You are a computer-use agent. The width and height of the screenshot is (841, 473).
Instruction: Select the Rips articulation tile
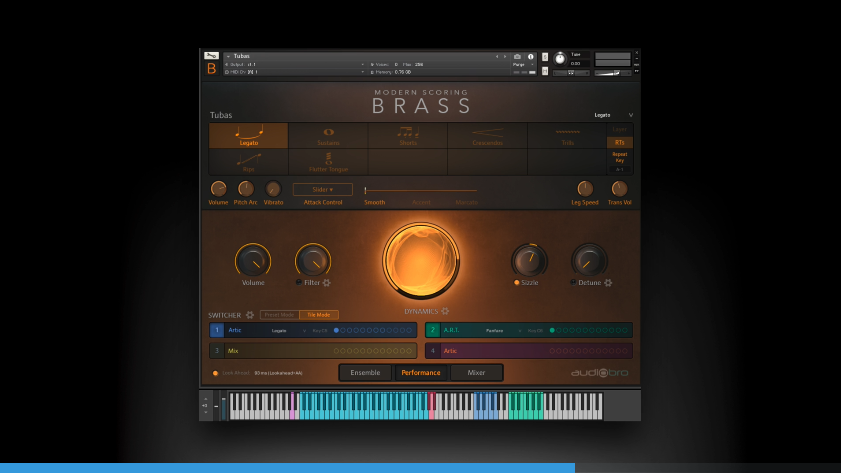coord(248,162)
